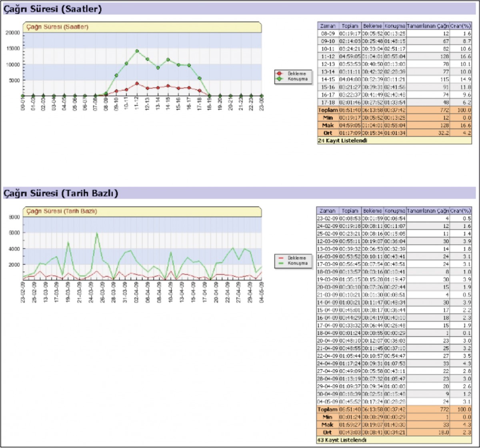This screenshot has width=480, height=448.
Task: Click the yellow 'Çağrı Süresi (Saatler)' chart title bar
Action: (x=142, y=27)
